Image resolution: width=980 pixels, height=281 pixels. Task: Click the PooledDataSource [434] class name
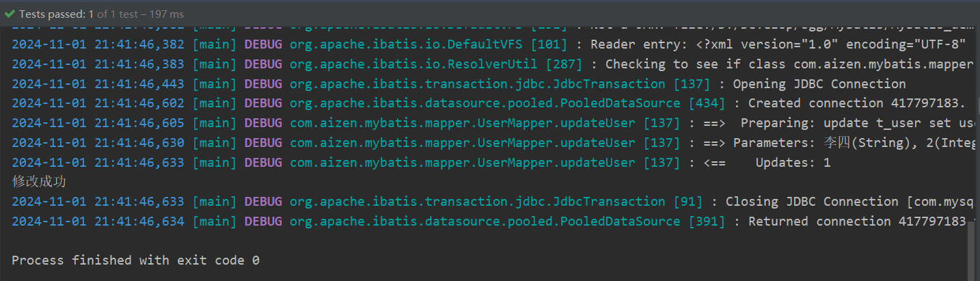pos(485,103)
